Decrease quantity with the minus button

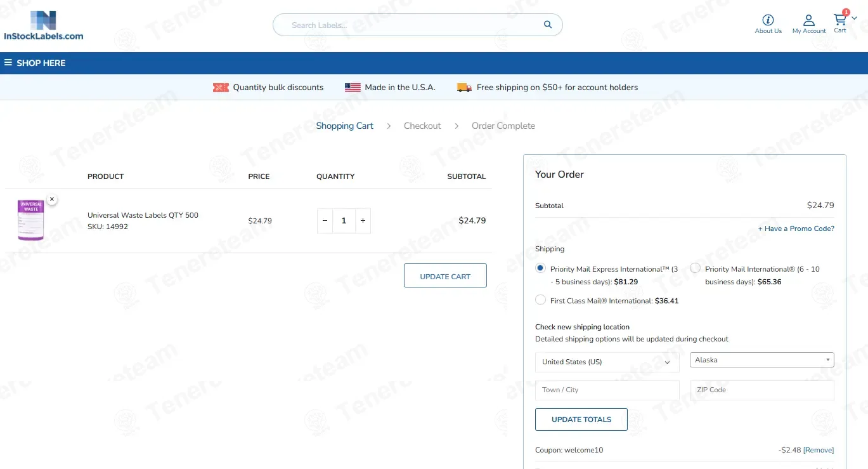pyautogui.click(x=325, y=221)
